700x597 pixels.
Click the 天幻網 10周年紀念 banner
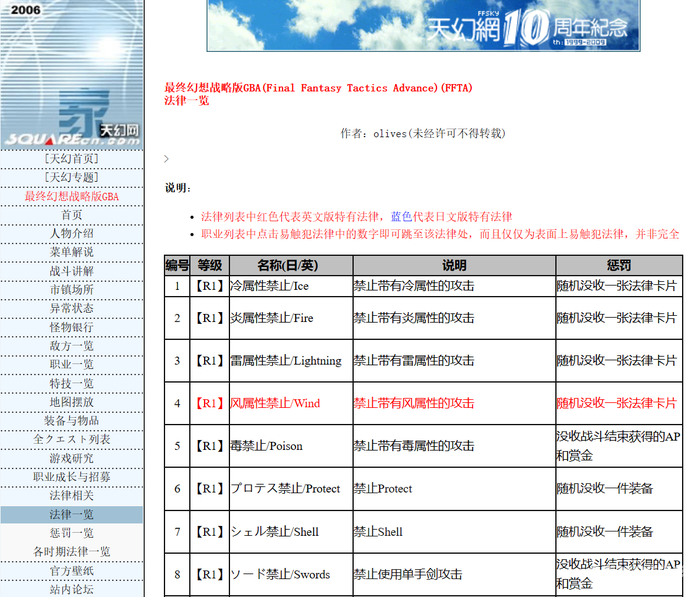pos(423,25)
